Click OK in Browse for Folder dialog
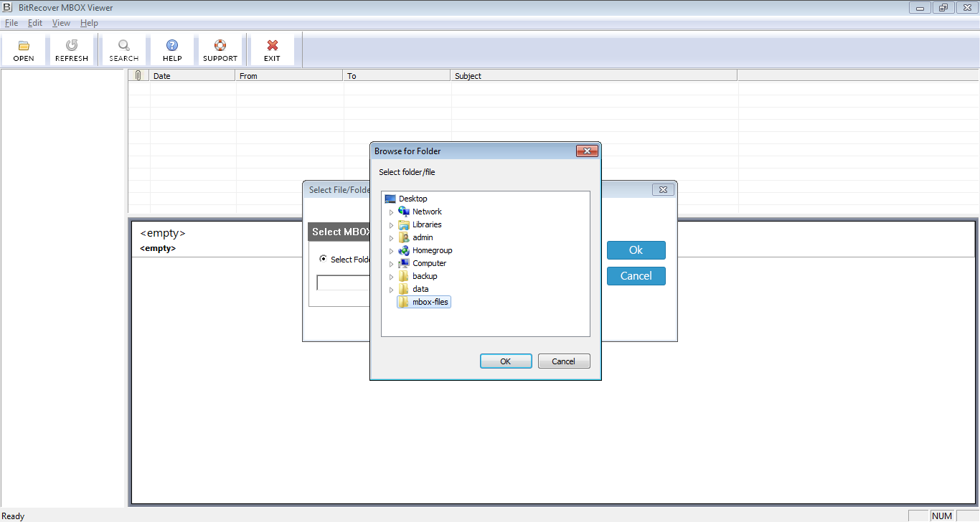 click(x=506, y=361)
